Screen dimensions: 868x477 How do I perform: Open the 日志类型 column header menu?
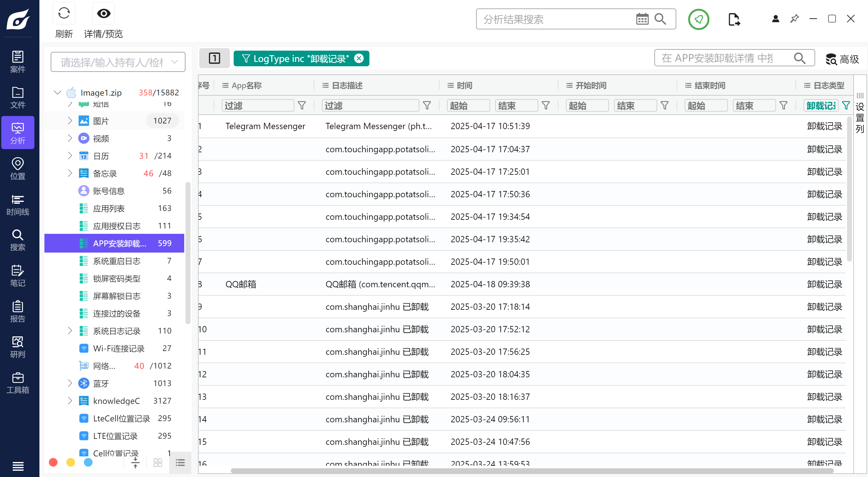point(807,86)
